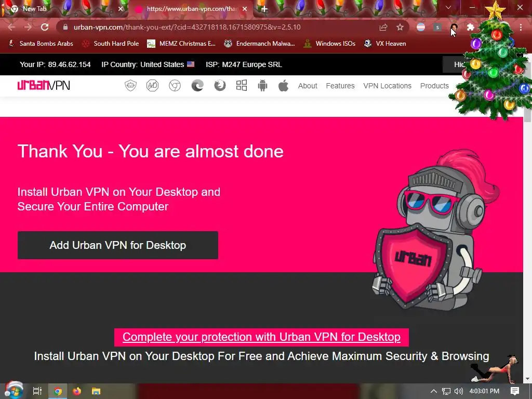Image resolution: width=532 pixels, height=399 pixels.
Task: Close the urban-vpn.com tab
Action: (245, 9)
